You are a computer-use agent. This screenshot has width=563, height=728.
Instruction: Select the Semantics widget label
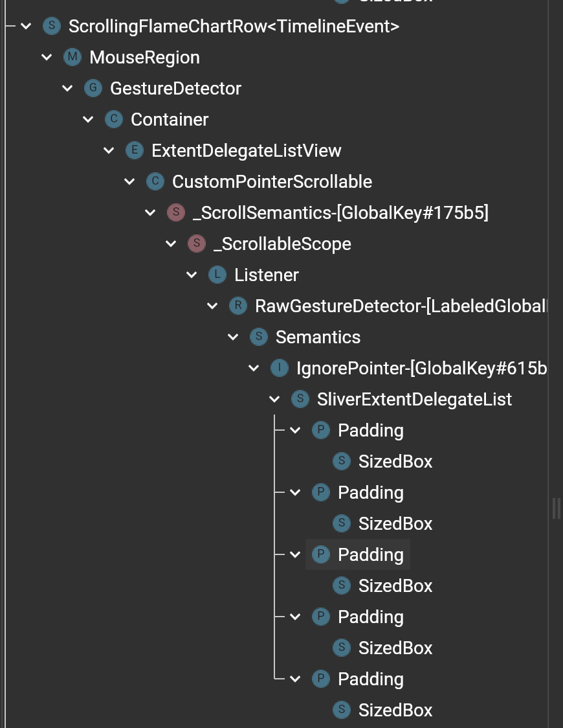(318, 337)
